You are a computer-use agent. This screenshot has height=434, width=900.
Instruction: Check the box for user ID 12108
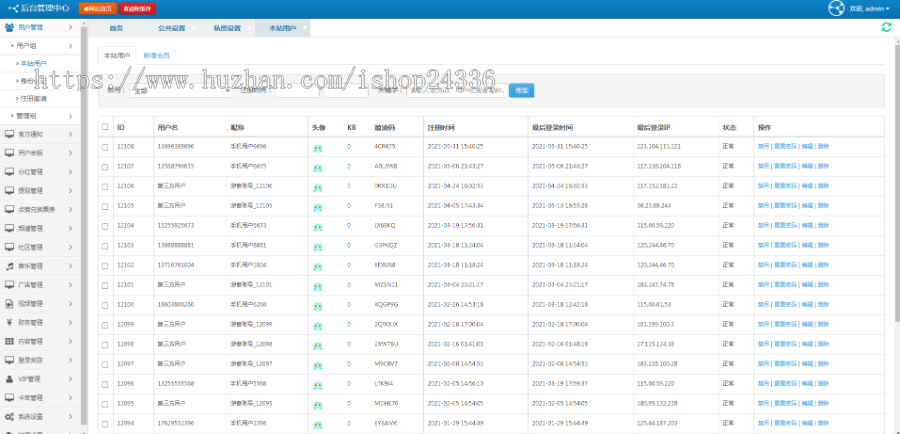click(x=105, y=147)
